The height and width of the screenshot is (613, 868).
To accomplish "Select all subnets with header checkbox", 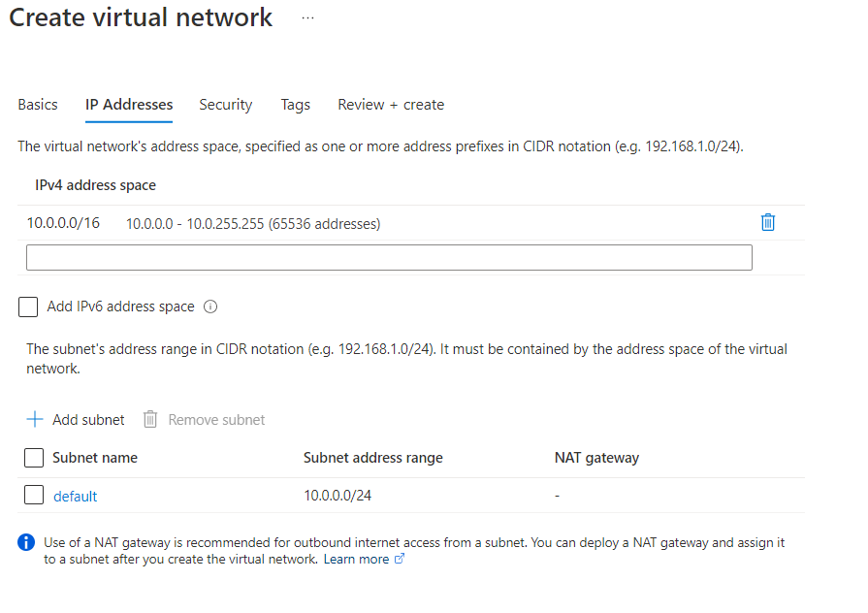I will [34, 458].
